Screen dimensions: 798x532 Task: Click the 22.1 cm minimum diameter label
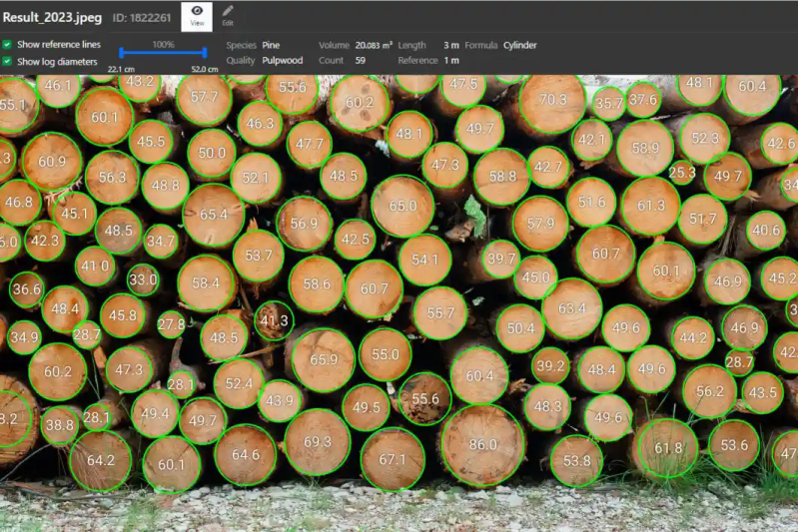point(121,69)
